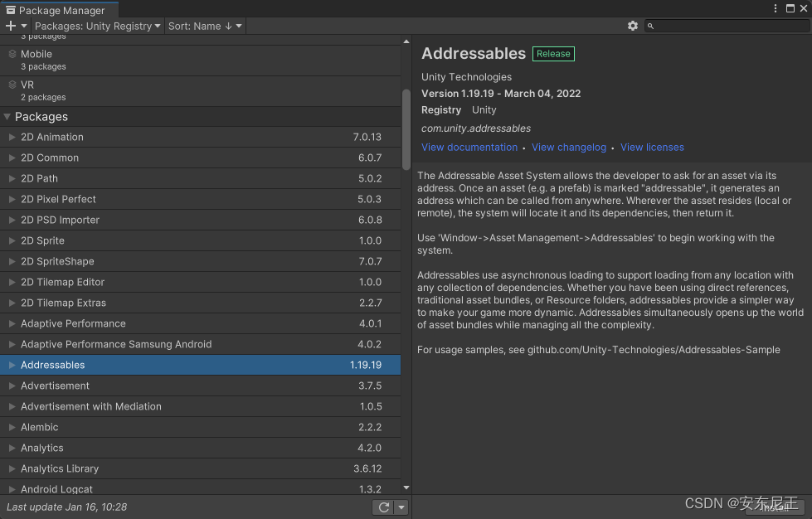Open the window's three-dot options menu
The image size is (812, 519).
tap(776, 8)
